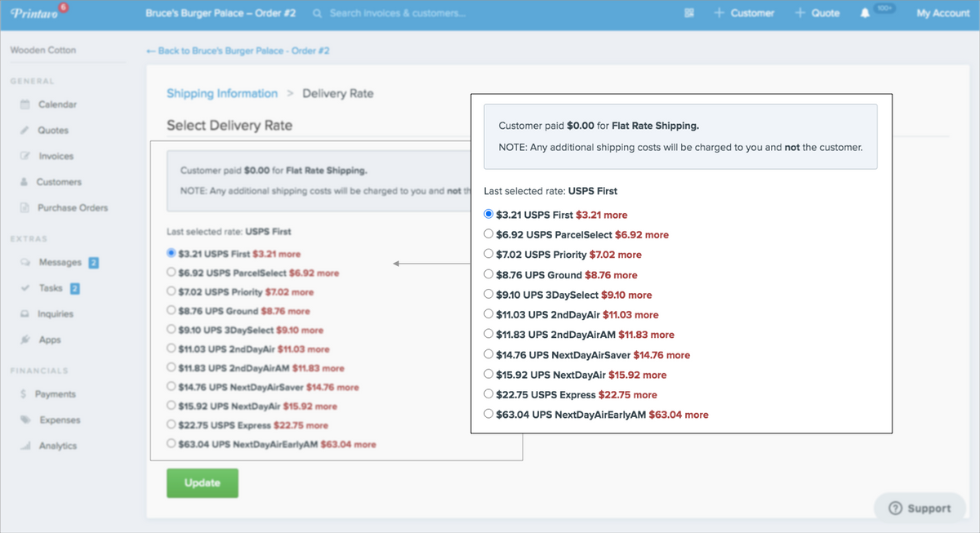Click the Quote label in top bar
Image resolution: width=980 pixels, height=533 pixels.
(x=826, y=13)
